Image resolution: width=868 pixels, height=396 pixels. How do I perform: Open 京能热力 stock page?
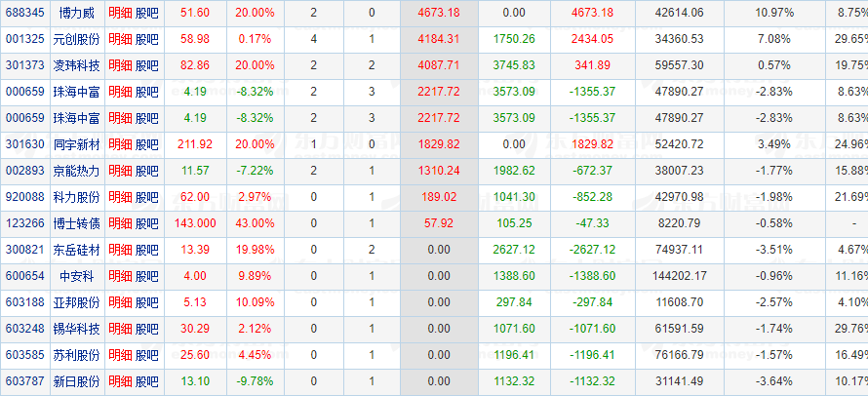tap(76, 171)
